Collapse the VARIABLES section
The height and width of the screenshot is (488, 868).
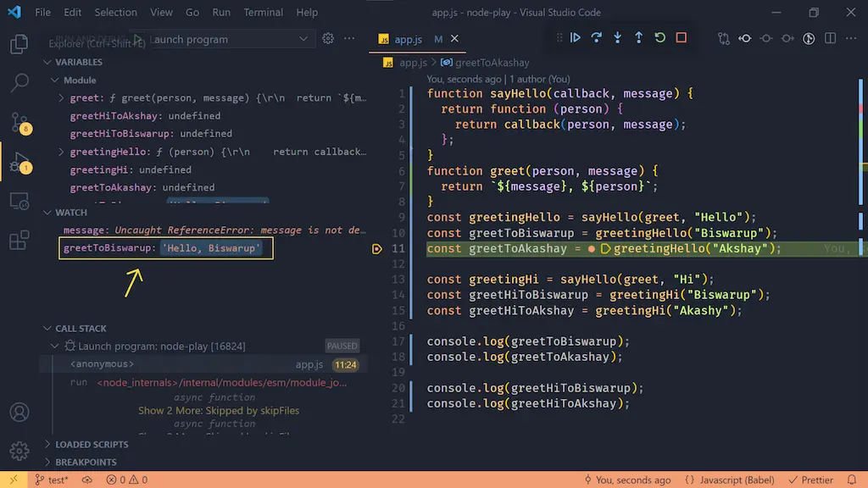coord(47,62)
